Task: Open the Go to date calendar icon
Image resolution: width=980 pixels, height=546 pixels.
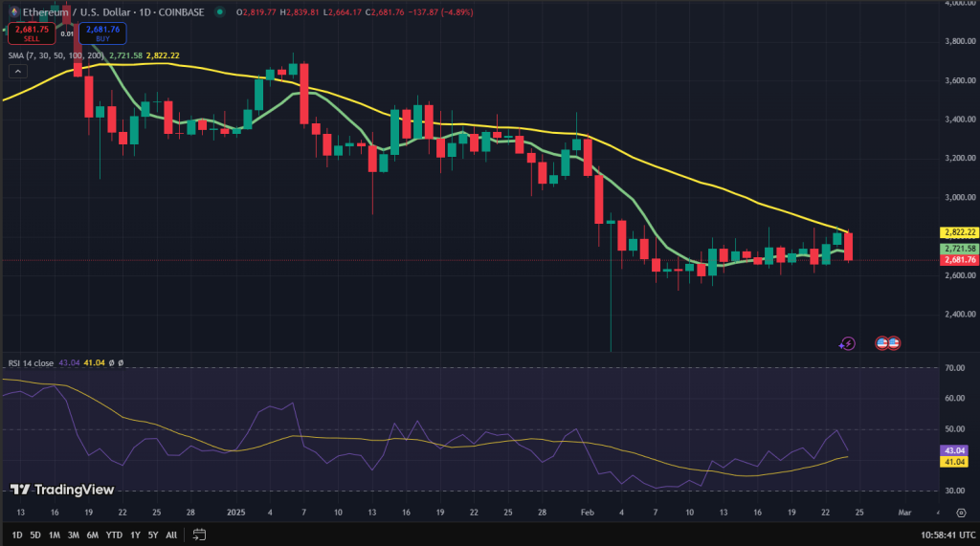Action: tap(199, 535)
